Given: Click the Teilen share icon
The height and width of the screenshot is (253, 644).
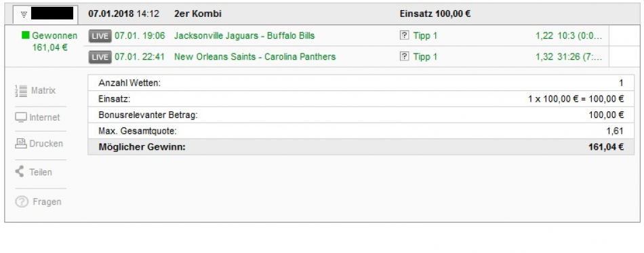Looking at the screenshot, I should pos(19,172).
